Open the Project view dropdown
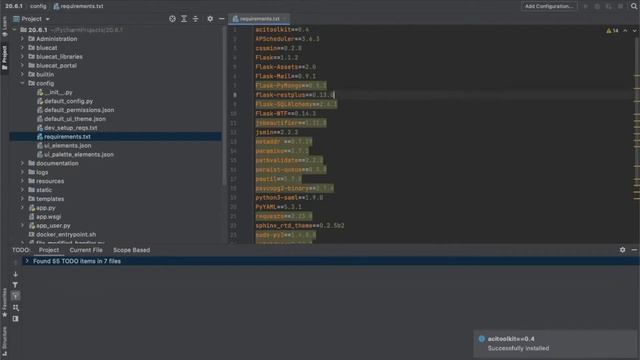 pyautogui.click(x=31, y=19)
